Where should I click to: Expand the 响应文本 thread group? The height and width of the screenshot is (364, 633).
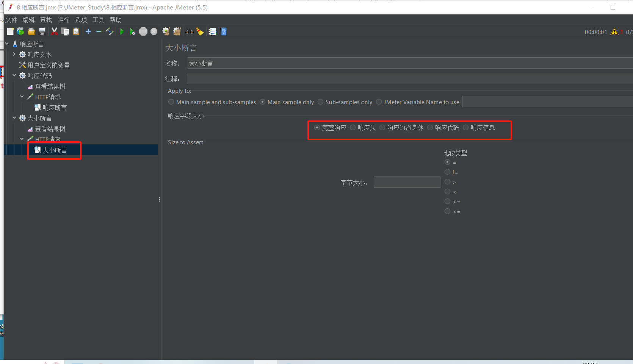[x=14, y=54]
